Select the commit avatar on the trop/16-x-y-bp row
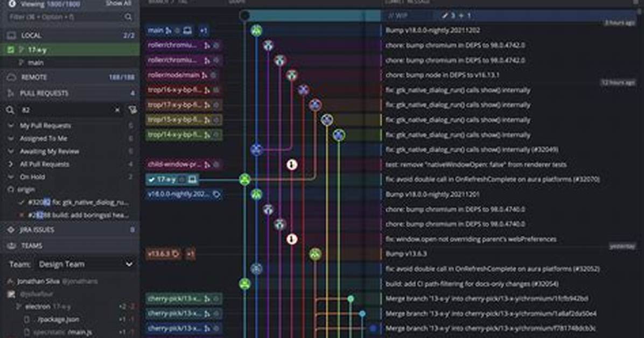This screenshot has height=338, width=644. (x=304, y=90)
